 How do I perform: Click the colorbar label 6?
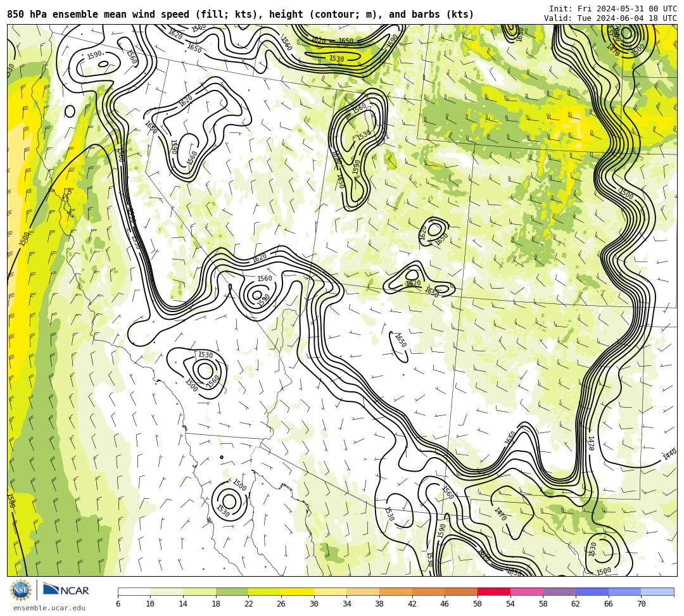tap(118, 604)
